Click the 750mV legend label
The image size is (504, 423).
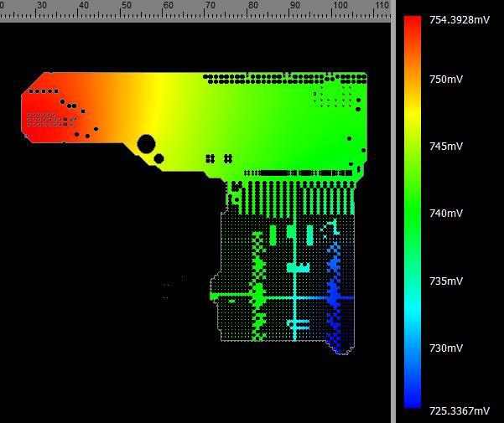point(446,79)
